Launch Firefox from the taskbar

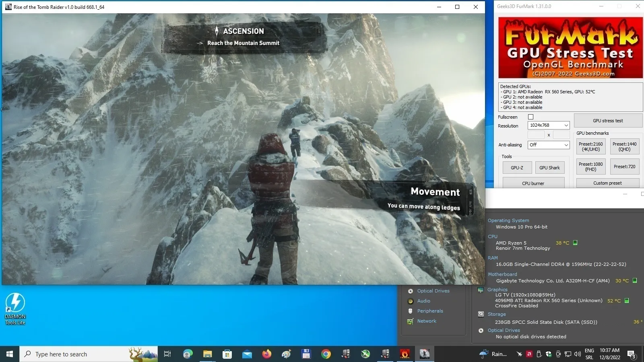pos(266,354)
